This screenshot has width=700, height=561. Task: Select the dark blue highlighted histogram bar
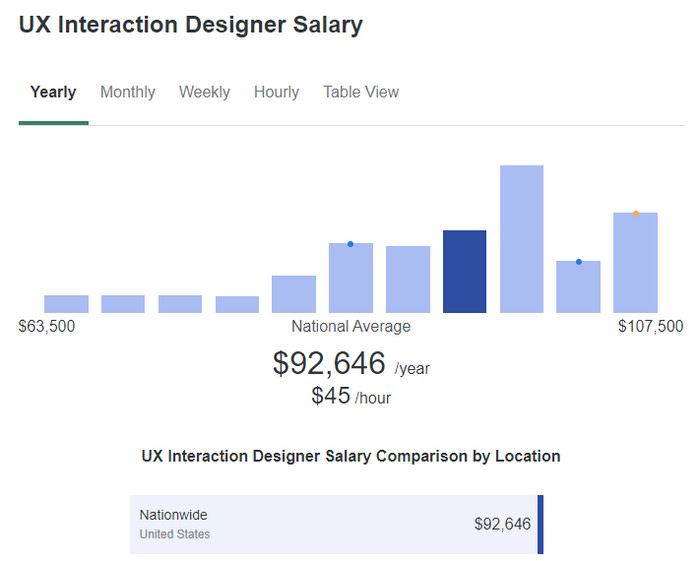coord(464,272)
